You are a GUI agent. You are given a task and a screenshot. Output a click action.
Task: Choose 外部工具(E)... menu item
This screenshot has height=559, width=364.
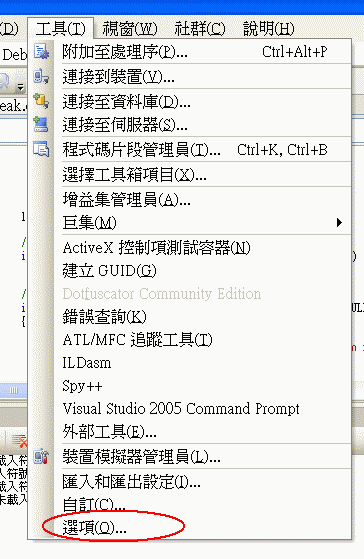pos(109,432)
